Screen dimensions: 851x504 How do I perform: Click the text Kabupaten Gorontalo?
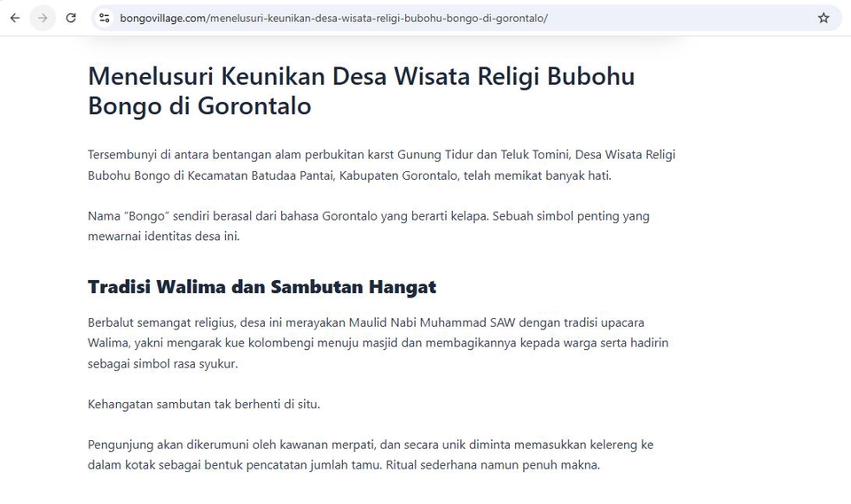[x=399, y=175]
